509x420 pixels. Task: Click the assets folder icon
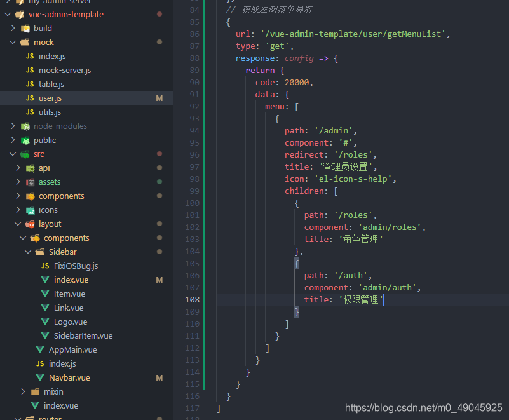[x=31, y=182]
